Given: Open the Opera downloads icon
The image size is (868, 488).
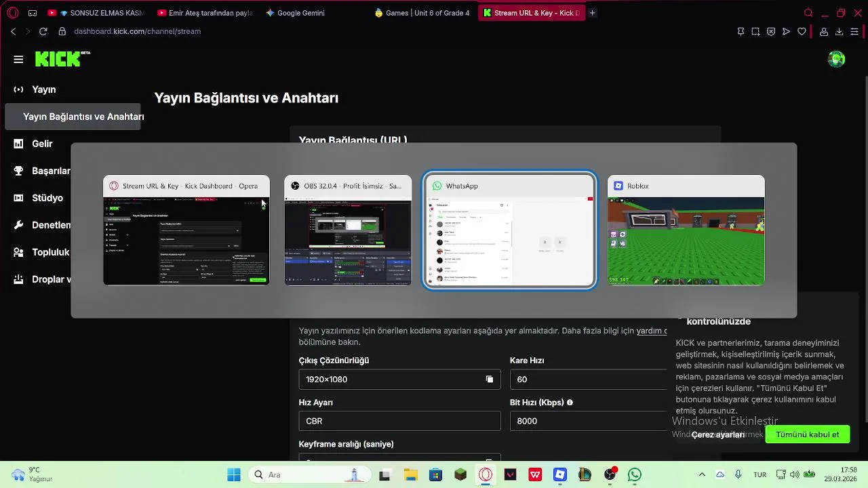Looking at the screenshot, I should click(839, 31).
